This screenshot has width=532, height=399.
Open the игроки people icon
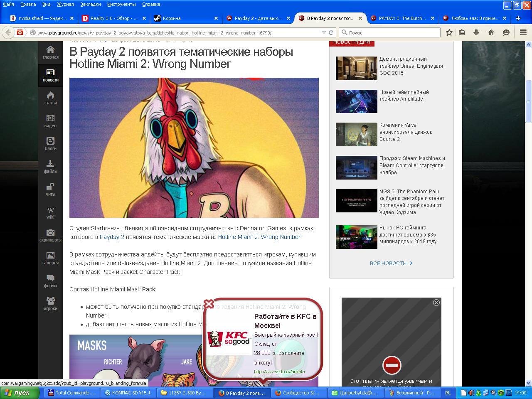click(x=50, y=304)
